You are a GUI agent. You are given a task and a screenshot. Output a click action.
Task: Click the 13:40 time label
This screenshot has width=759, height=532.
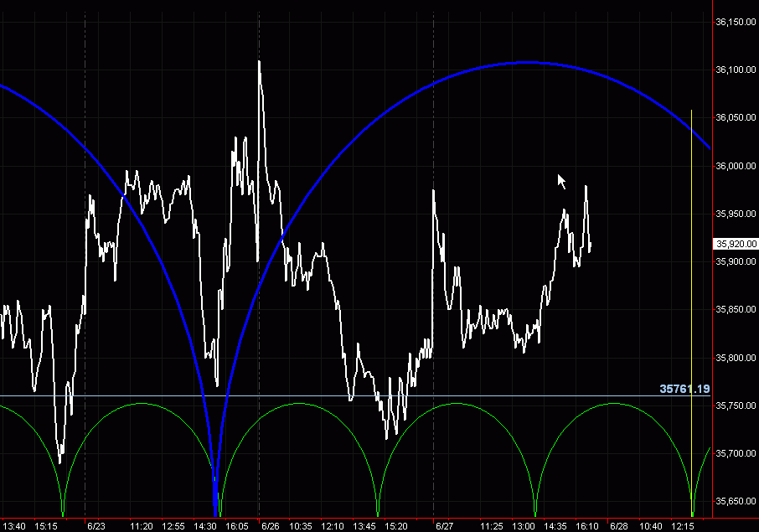tap(14, 526)
